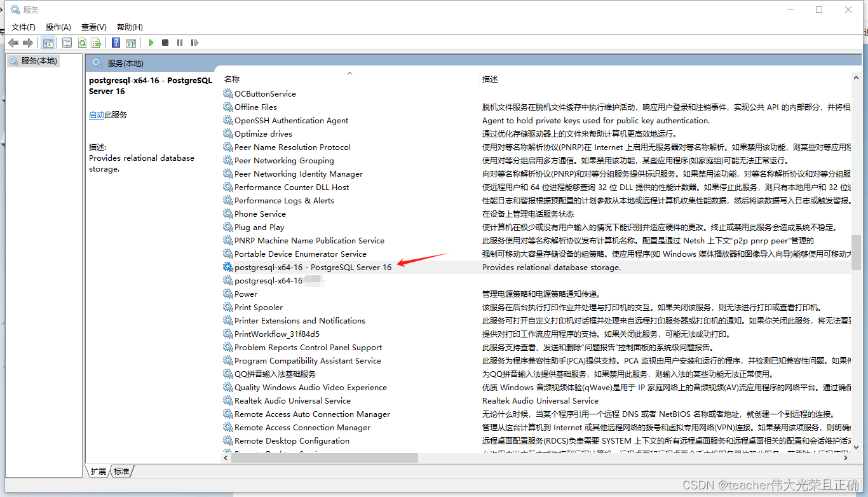Image resolution: width=868 pixels, height=497 pixels.
Task: Open the 文件(F) menu
Action: click(x=24, y=27)
